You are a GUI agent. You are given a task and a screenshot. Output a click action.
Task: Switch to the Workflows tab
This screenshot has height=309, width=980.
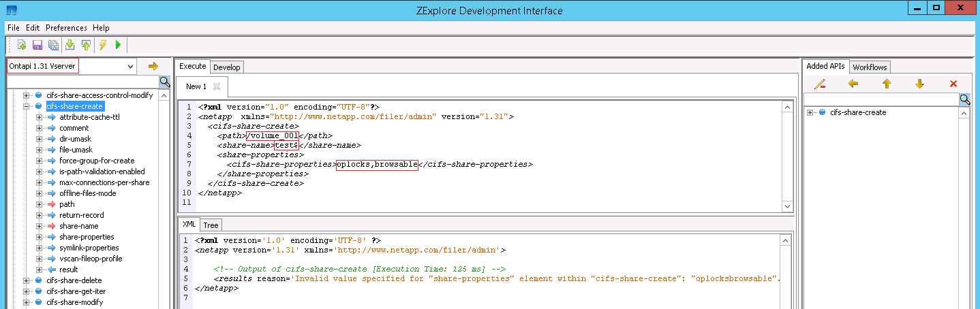click(870, 67)
